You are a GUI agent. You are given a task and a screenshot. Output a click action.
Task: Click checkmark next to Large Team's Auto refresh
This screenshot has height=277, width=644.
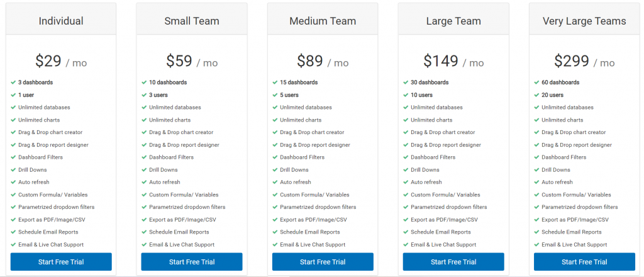(x=406, y=183)
